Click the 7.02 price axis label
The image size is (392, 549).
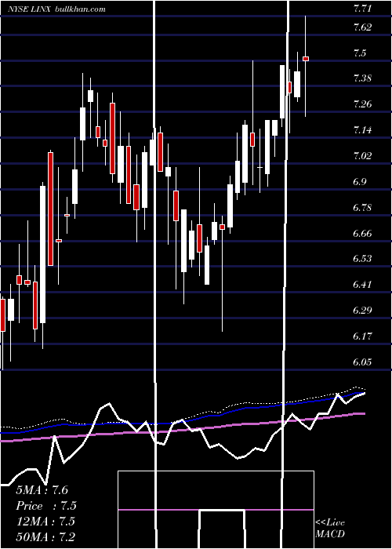point(362,155)
